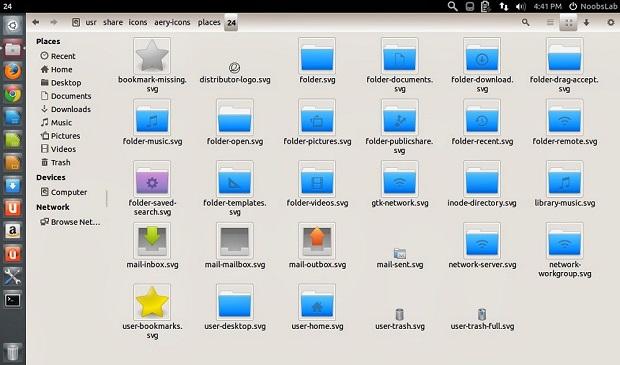Select the folder-music.svg icon
620x365 pixels.
(x=152, y=117)
